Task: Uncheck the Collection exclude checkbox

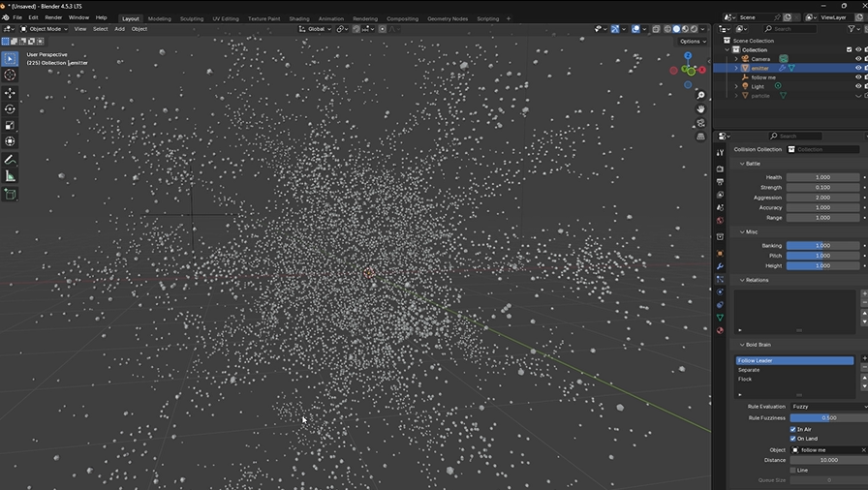Action: point(850,49)
